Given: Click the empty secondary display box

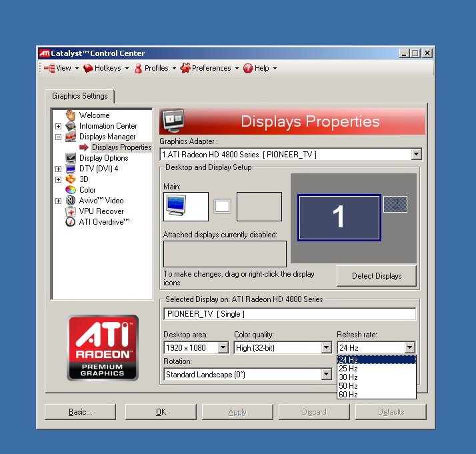Looking at the screenshot, I should (259, 207).
